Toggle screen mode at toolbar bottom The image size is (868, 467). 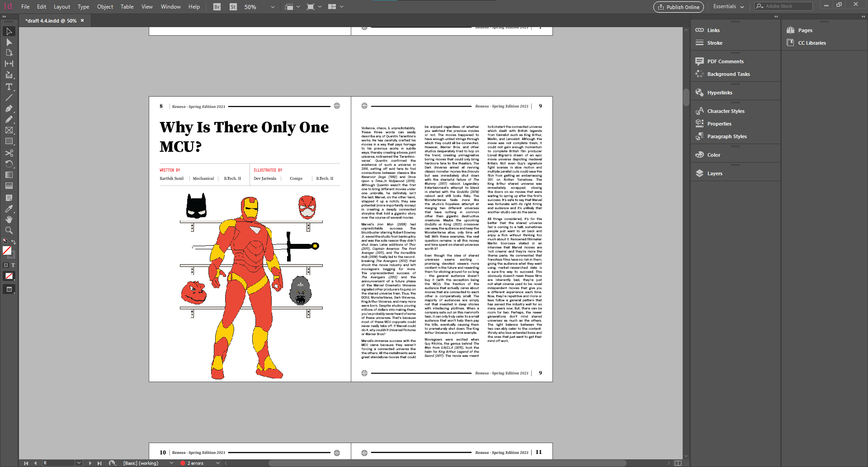9,290
